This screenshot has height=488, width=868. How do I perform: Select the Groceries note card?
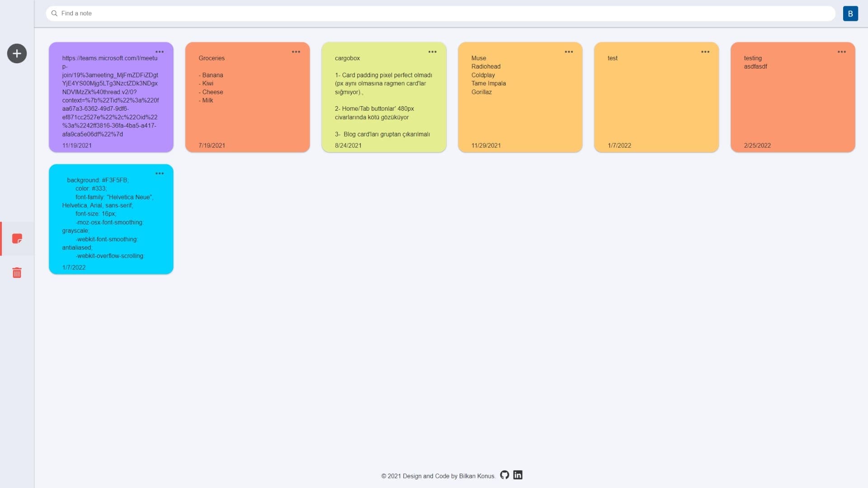(x=248, y=97)
